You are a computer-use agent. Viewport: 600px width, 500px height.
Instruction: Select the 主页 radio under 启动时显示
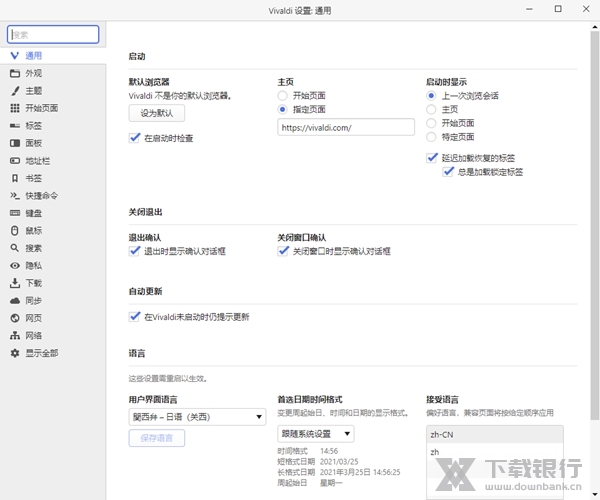[x=431, y=109]
